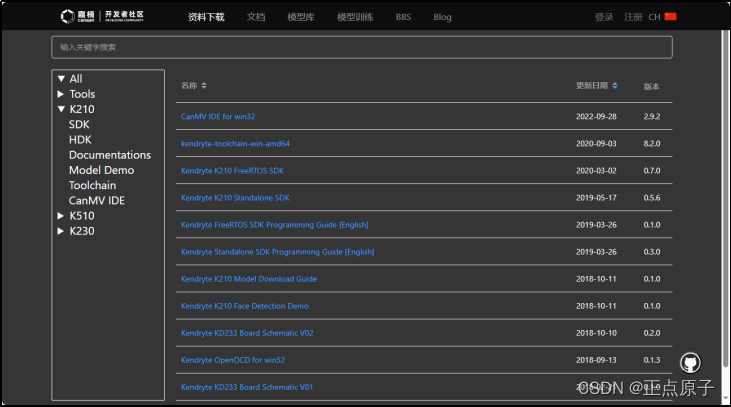Select Model Demo category in the tree

pos(101,170)
